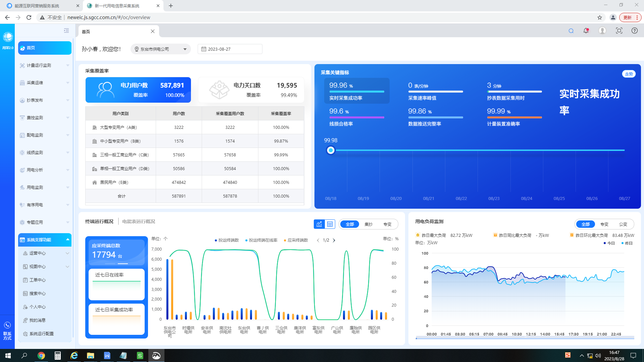The width and height of the screenshot is (644, 362).
Task: Expand 运营中心 submenu in sidebar
Action: click(45, 253)
